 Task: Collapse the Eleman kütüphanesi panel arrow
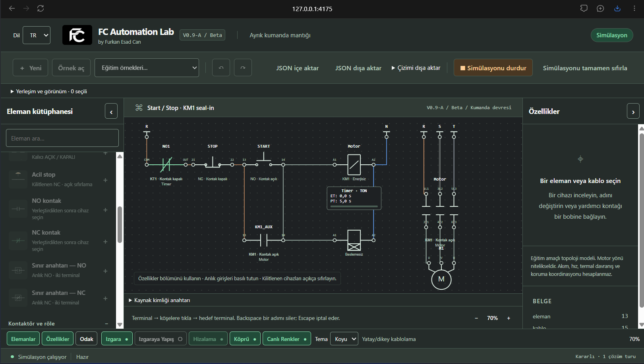111,112
